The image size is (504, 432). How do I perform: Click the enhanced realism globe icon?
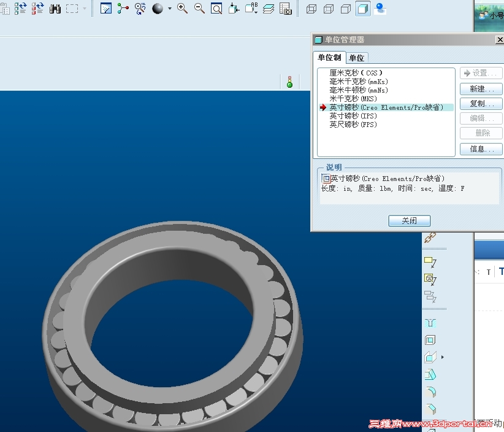pos(380,9)
